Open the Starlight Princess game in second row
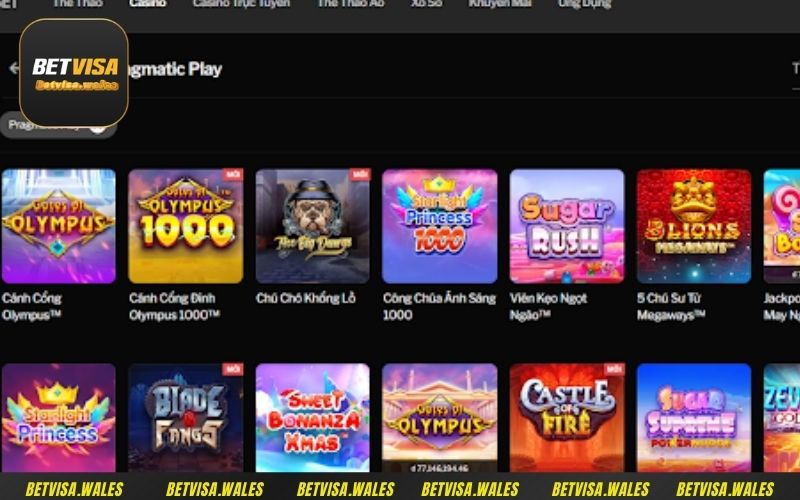 pyautogui.click(x=59, y=417)
